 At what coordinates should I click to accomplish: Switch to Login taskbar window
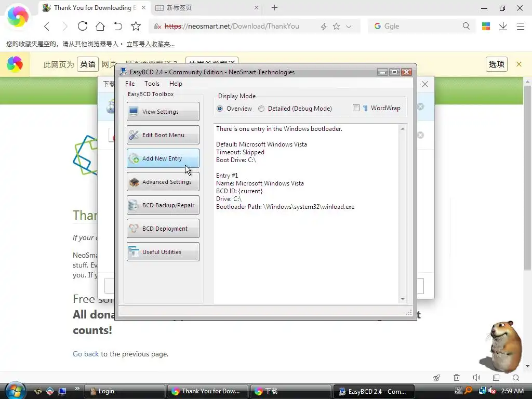click(x=124, y=391)
